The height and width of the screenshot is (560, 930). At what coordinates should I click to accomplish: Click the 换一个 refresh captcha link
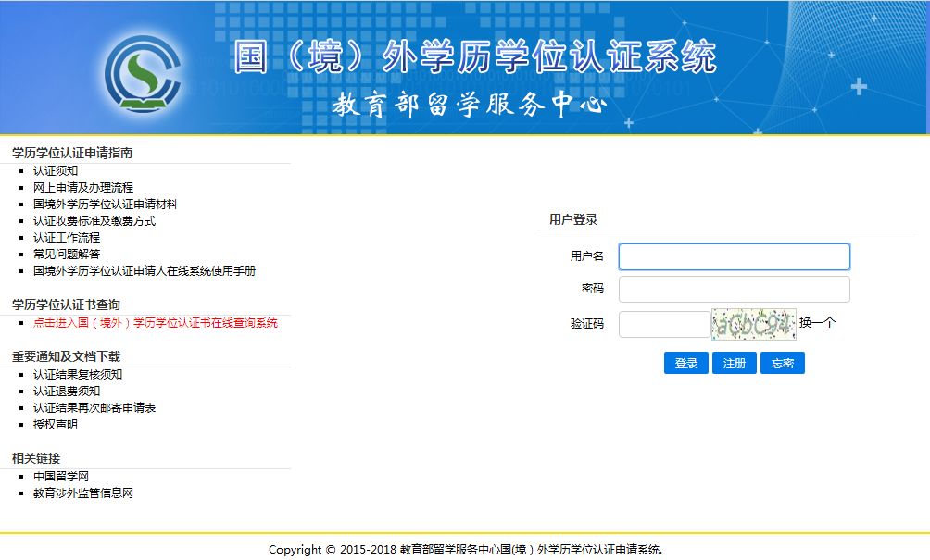pyautogui.click(x=817, y=323)
